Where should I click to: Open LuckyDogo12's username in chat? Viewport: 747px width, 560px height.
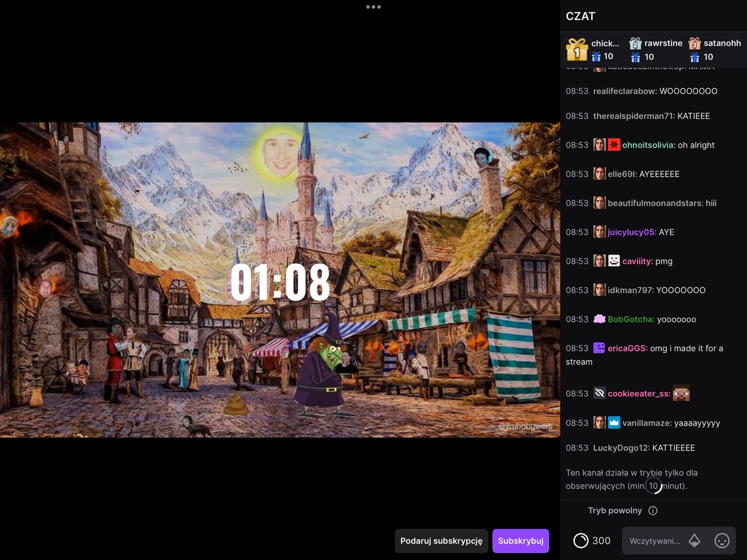pyautogui.click(x=621, y=448)
